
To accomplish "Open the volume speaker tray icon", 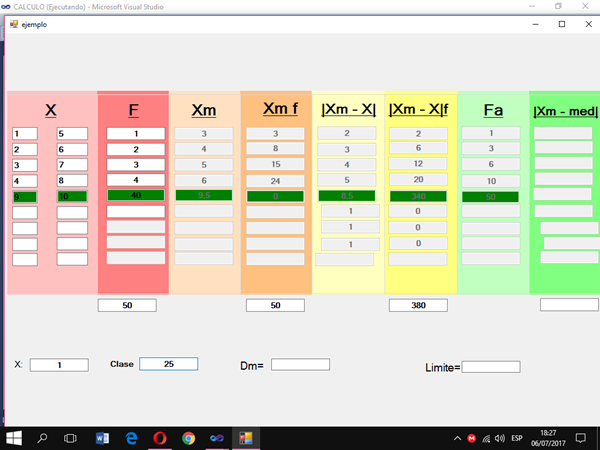I will coord(499,438).
